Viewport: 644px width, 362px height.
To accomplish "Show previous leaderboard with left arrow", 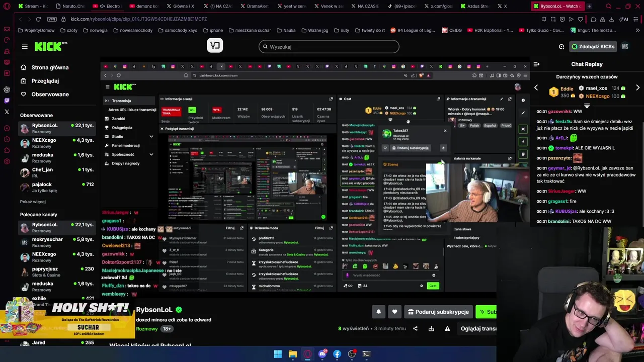I will [x=536, y=88].
